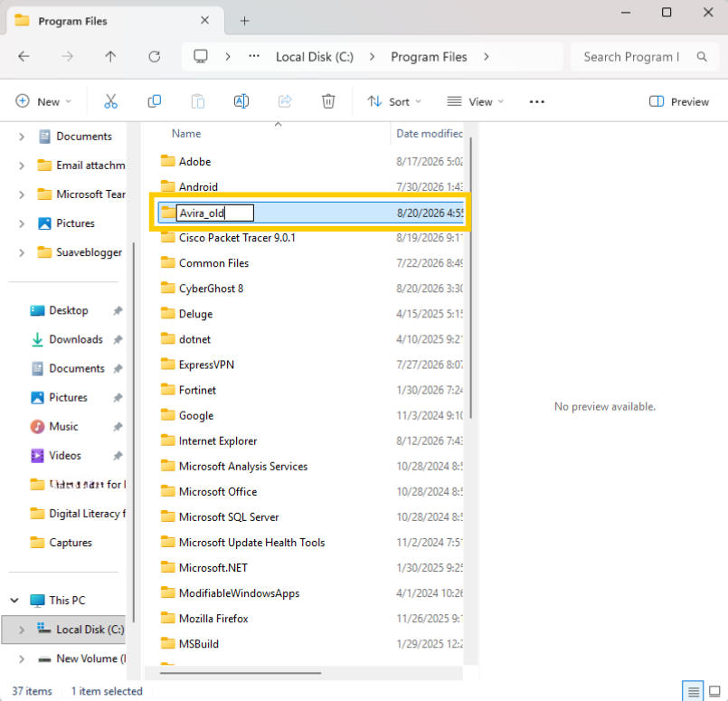Sort by Date modified column header

pyautogui.click(x=429, y=134)
